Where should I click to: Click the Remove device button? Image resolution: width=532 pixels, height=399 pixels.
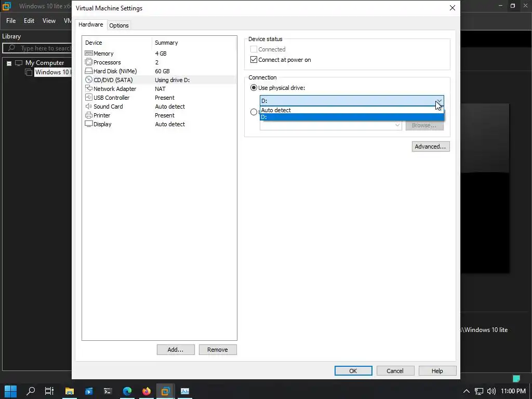click(218, 350)
